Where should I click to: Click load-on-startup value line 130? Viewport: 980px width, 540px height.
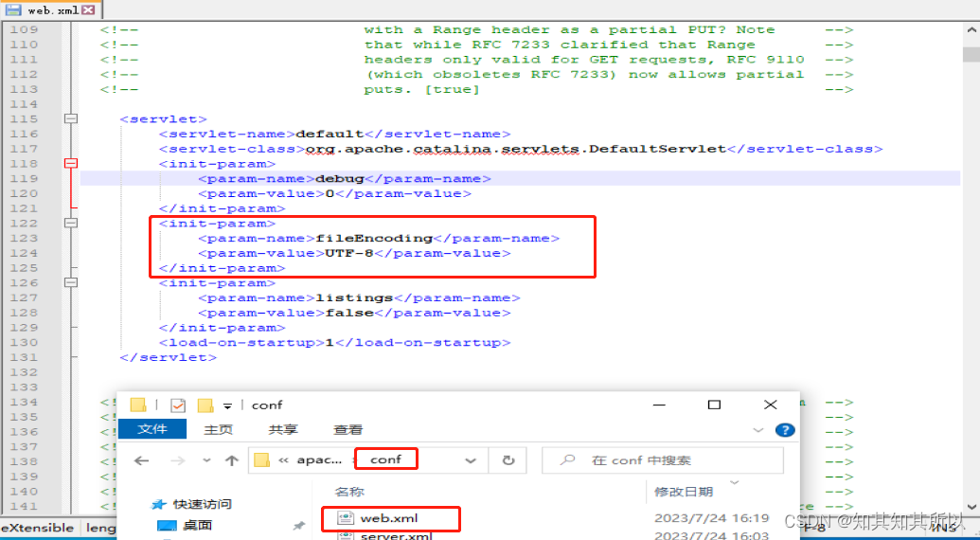(x=335, y=343)
